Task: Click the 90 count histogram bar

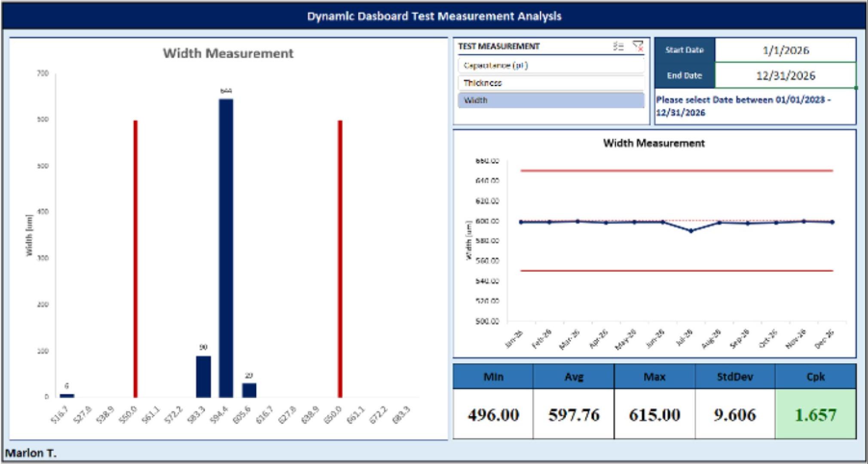Action: [203, 376]
